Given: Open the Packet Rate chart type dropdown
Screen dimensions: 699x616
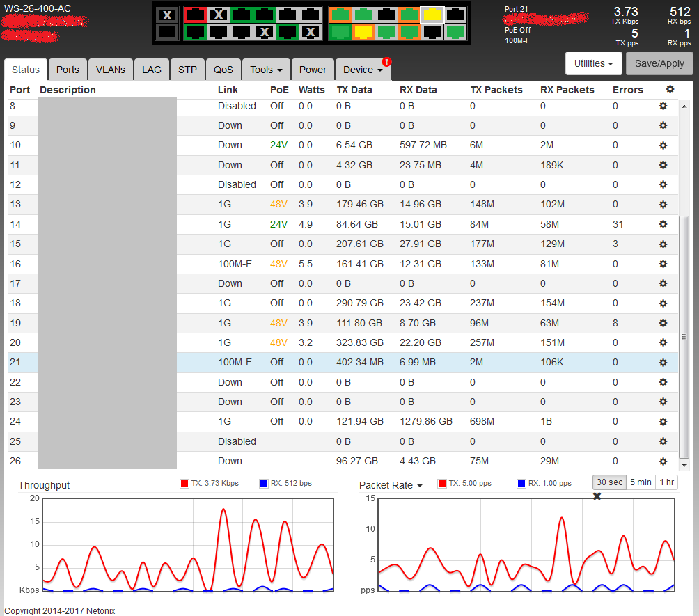Looking at the screenshot, I should click(x=391, y=485).
